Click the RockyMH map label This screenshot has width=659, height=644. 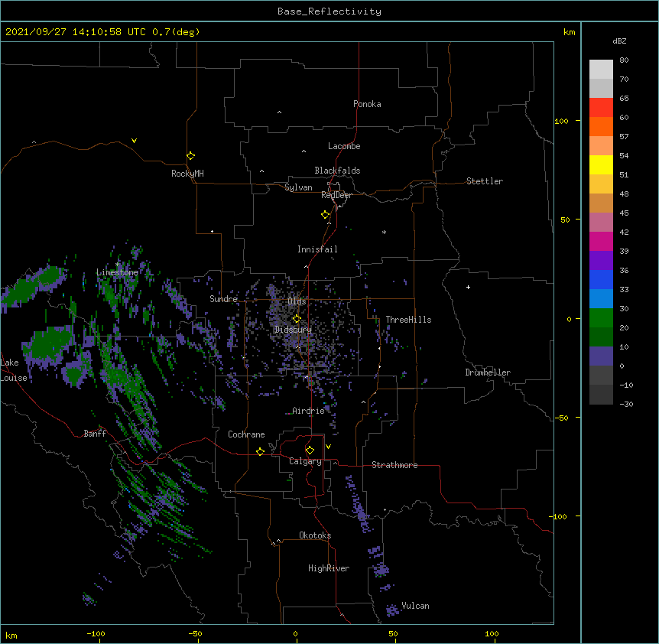click(187, 174)
